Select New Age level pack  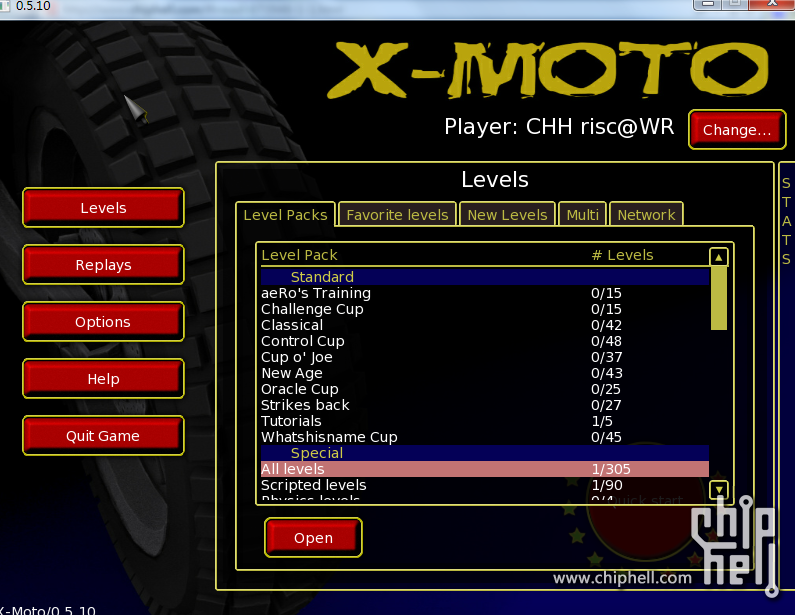point(485,373)
